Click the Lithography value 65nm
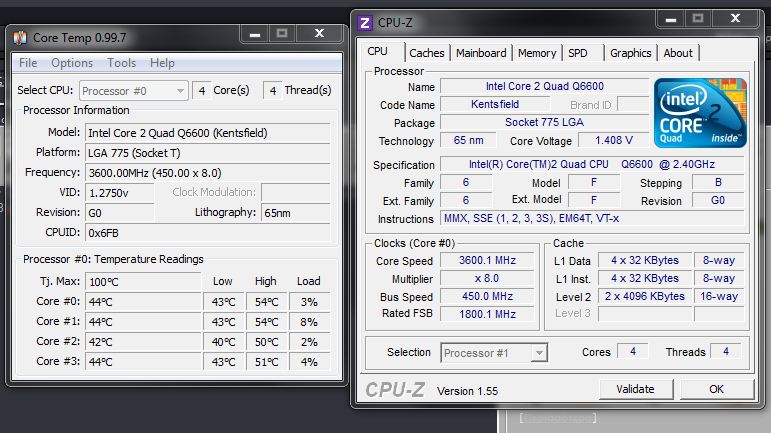Image resolution: width=771 pixels, height=433 pixels. (x=296, y=213)
